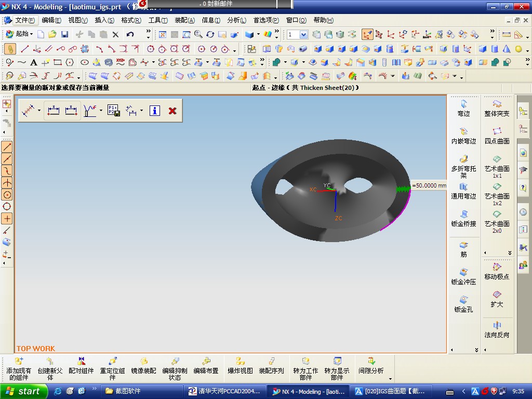Open the 起始 start dropdown
Viewport: 532px width, 399px height.
point(19,34)
